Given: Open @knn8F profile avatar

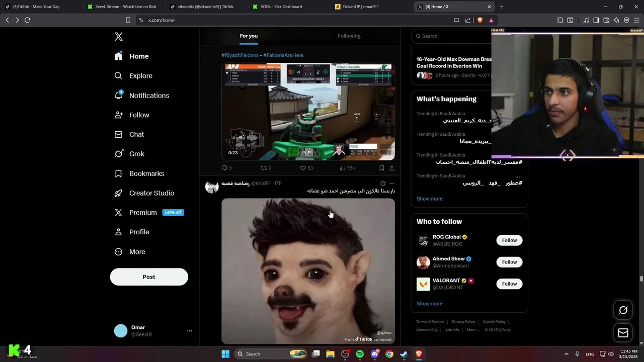Looking at the screenshot, I should click(212, 187).
